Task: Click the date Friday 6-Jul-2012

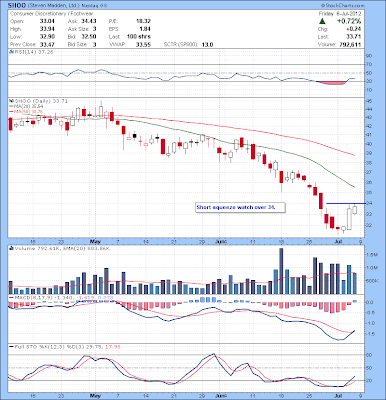Action: coord(340,14)
